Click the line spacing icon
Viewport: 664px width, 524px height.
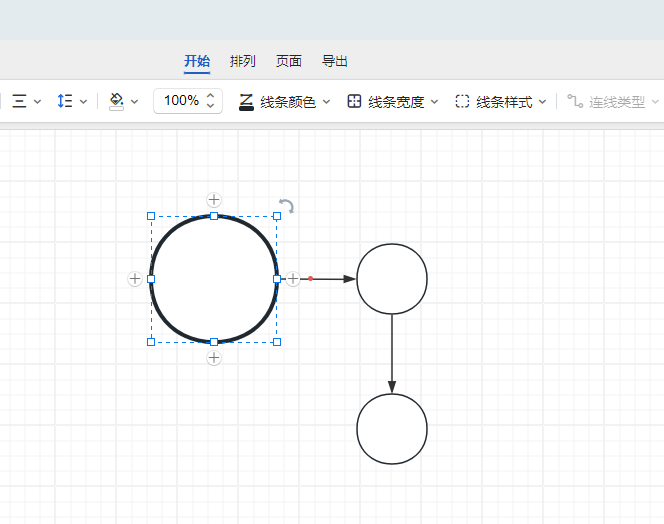[x=65, y=101]
